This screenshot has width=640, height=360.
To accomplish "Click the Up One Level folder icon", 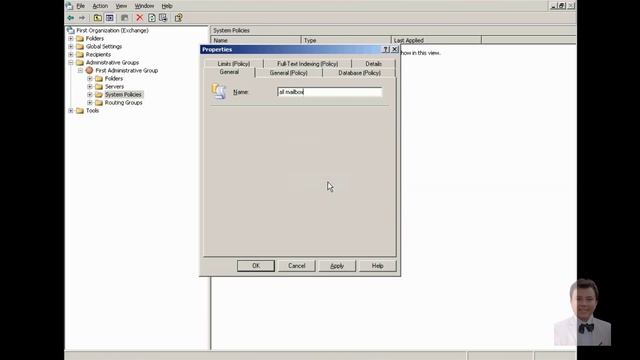I will coord(98,18).
